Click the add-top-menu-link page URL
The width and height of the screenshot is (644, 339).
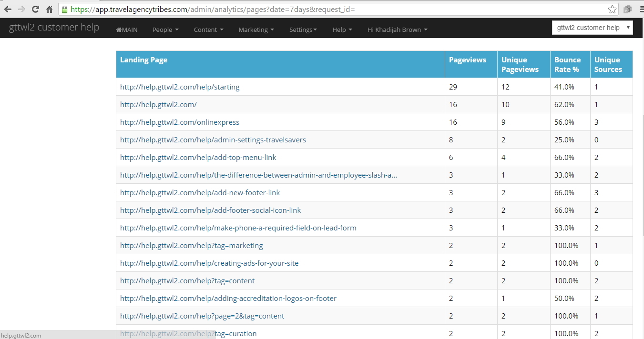(198, 158)
